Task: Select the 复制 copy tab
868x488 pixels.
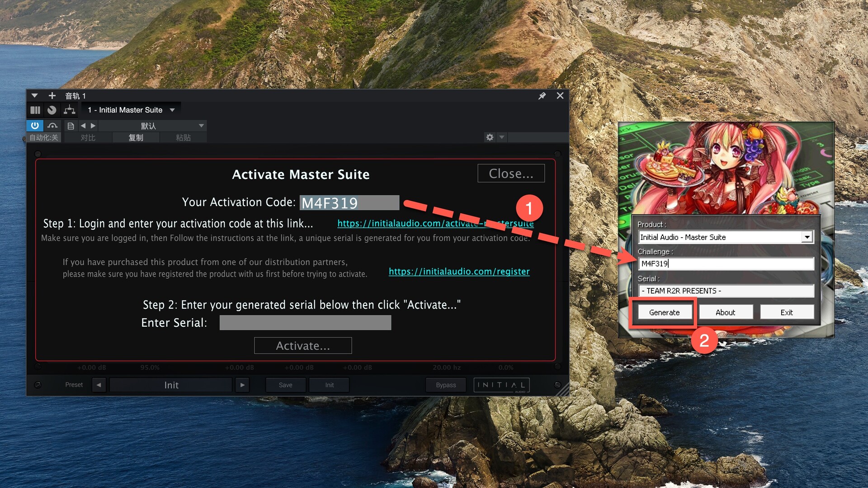Action: (136, 137)
